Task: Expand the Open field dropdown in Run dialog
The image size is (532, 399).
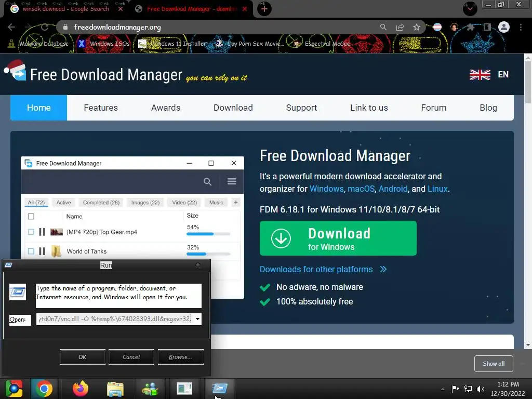Action: [197, 319]
